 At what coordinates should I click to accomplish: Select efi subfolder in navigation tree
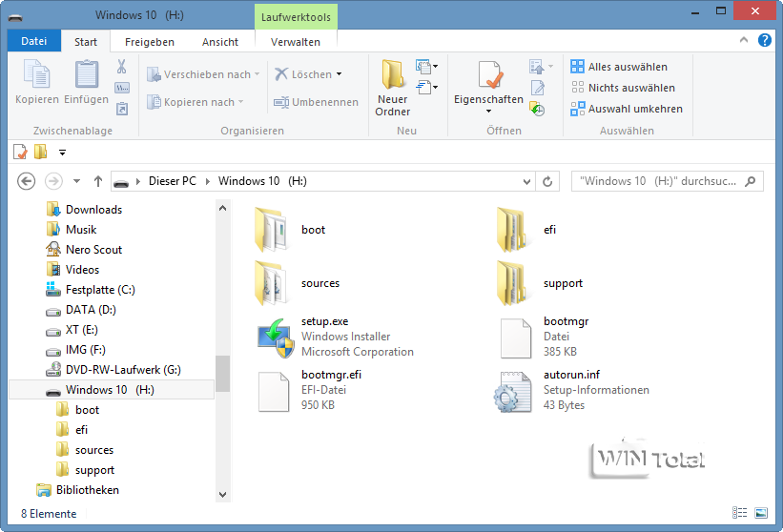click(81, 430)
